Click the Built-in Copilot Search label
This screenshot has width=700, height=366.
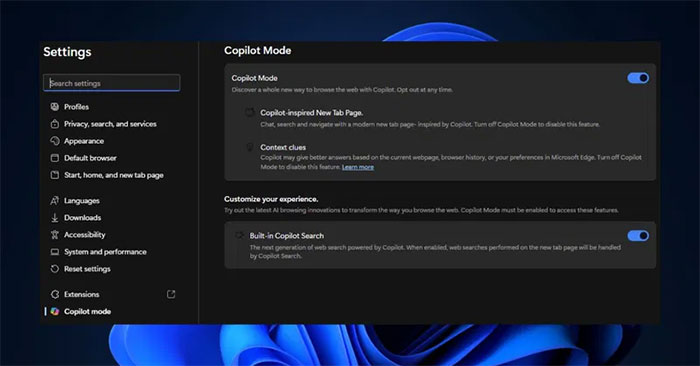click(x=287, y=236)
